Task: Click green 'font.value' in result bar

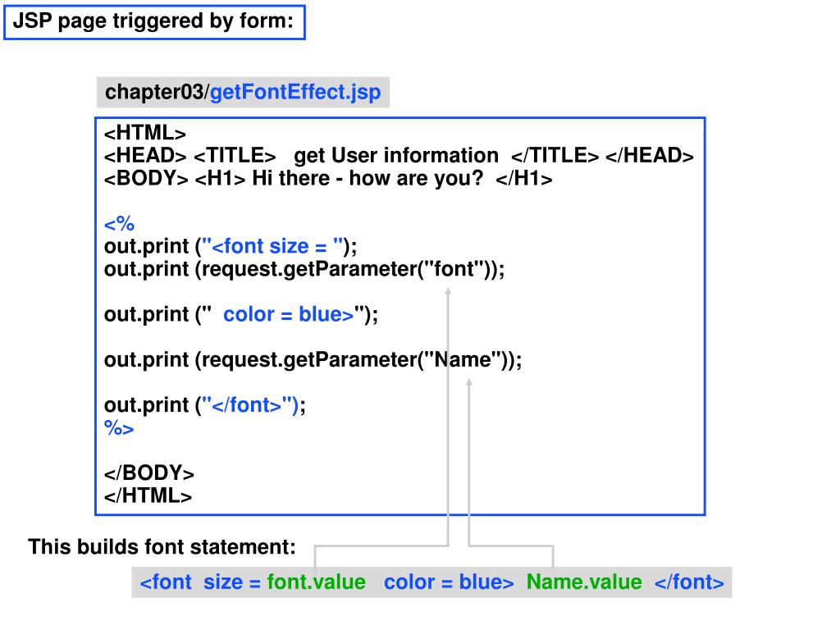Action: pos(317,582)
